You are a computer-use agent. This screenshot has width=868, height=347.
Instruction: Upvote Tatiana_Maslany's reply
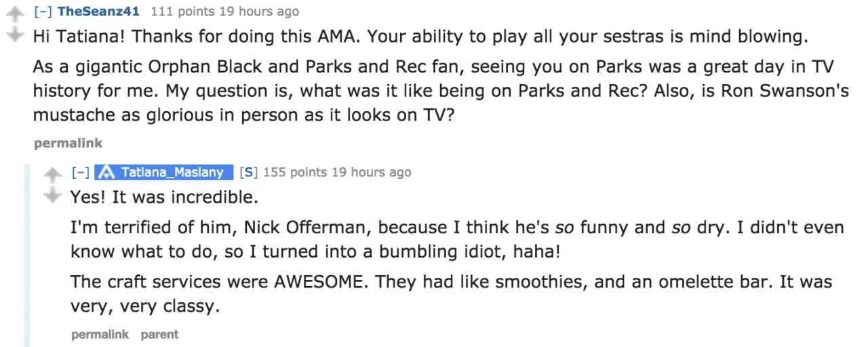pyautogui.click(x=52, y=176)
